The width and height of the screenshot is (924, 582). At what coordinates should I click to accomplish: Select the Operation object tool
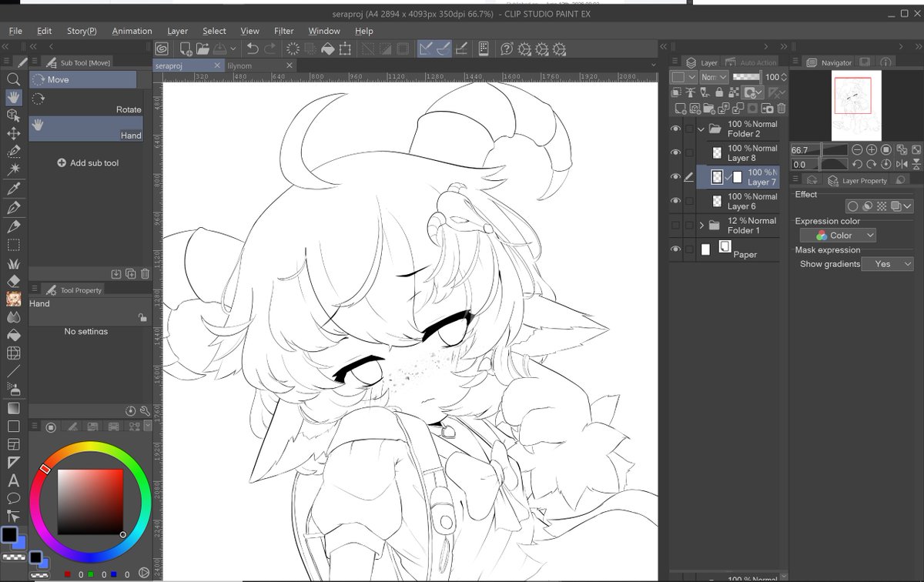click(x=13, y=115)
